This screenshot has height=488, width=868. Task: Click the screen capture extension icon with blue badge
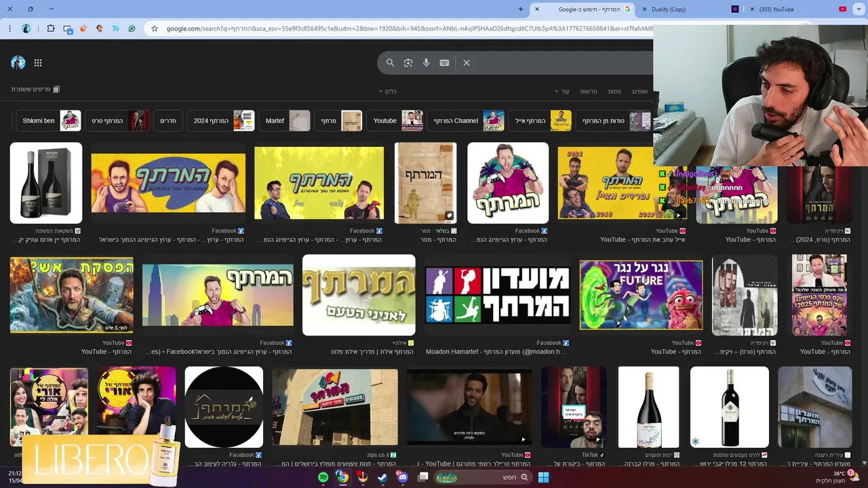[68, 29]
